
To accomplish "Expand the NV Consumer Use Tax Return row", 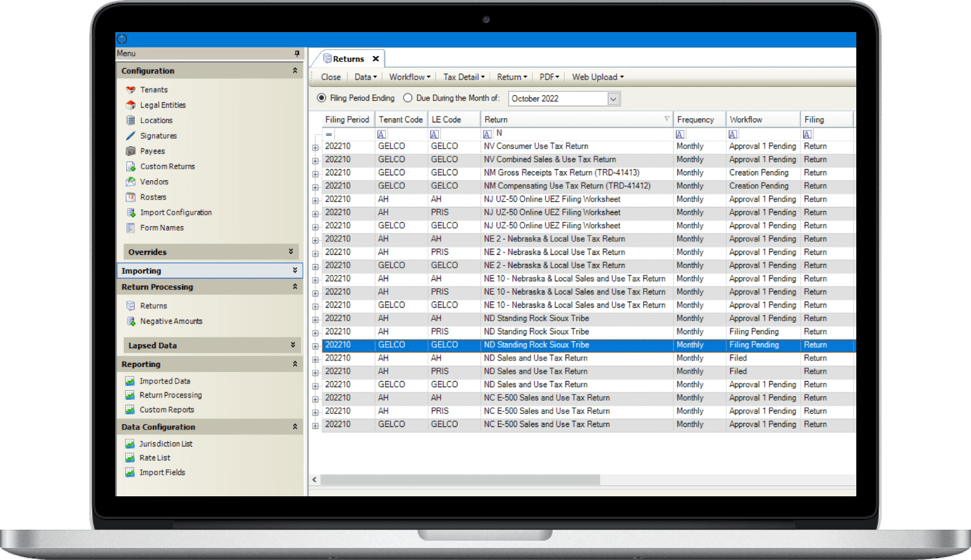I will (x=316, y=147).
